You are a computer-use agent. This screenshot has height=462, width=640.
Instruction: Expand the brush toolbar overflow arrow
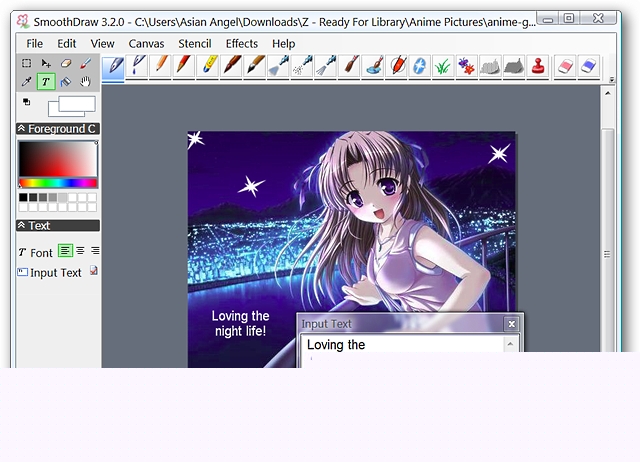pyautogui.click(x=611, y=80)
